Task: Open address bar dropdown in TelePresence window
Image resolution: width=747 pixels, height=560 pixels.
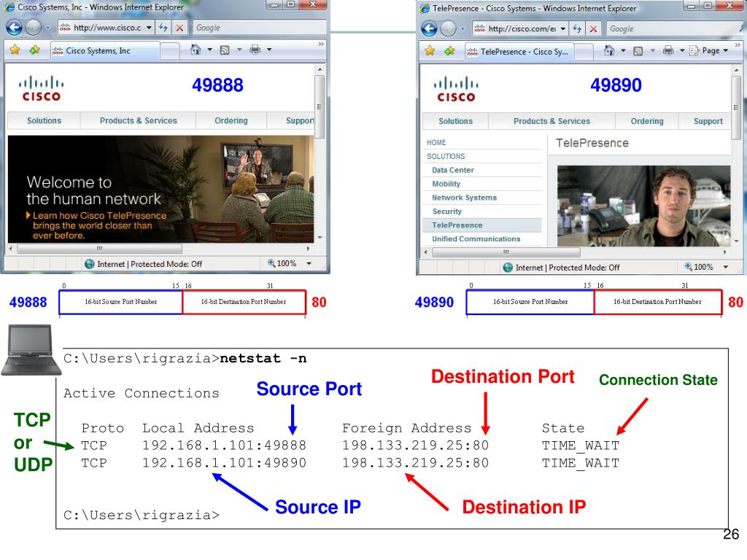Action: pyautogui.click(x=562, y=28)
